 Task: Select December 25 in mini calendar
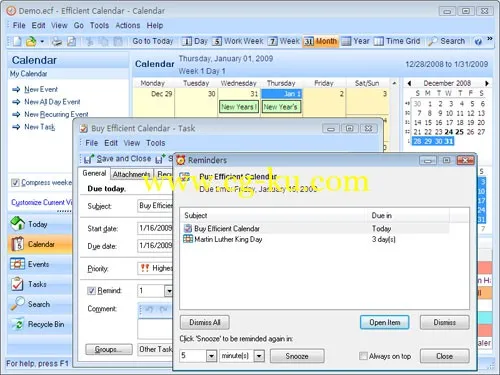460,132
